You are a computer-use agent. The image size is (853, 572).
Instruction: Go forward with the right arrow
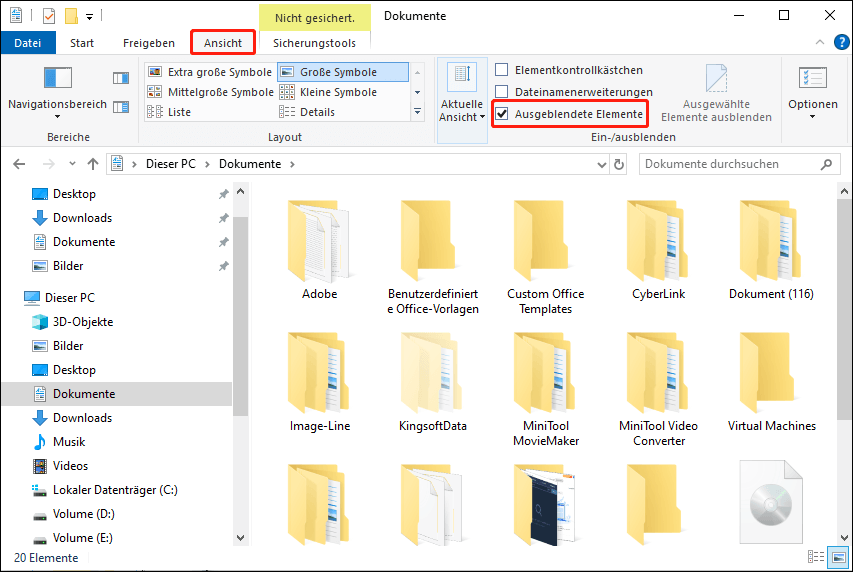[x=49, y=164]
